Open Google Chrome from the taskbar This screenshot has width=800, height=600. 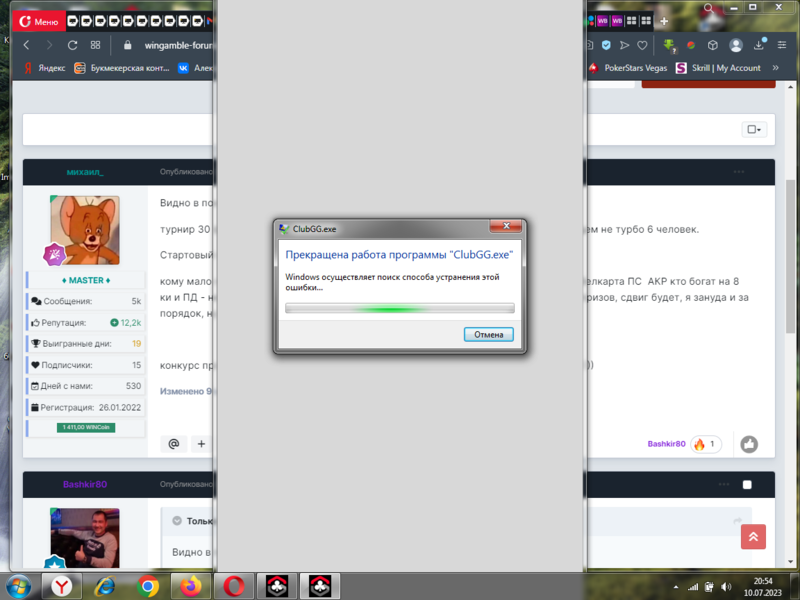tap(148, 585)
